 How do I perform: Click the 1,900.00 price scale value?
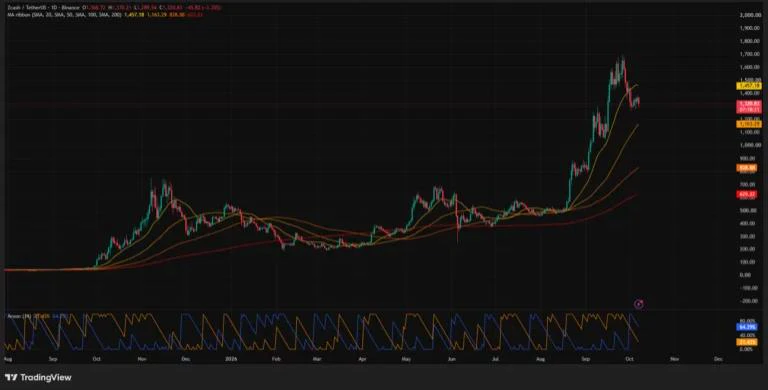(x=750, y=28)
